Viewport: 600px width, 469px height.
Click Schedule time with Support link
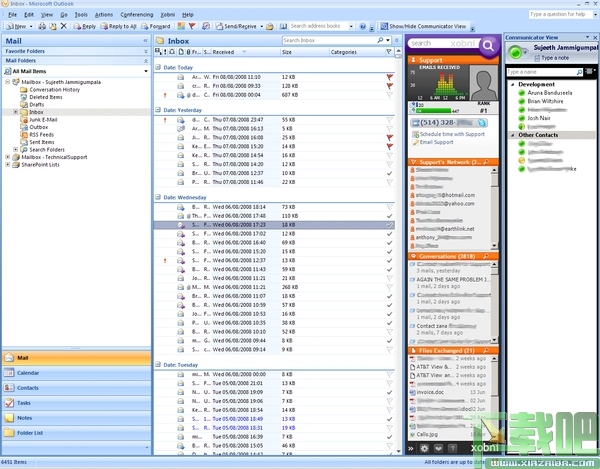[x=452, y=134]
